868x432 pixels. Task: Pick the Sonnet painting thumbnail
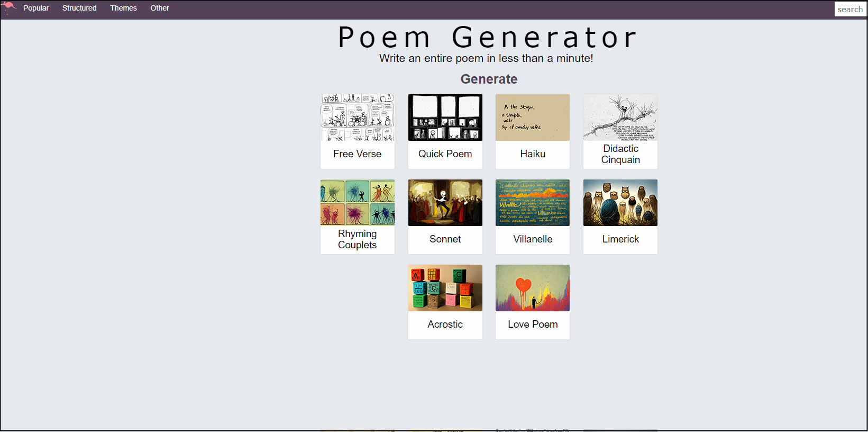click(445, 203)
